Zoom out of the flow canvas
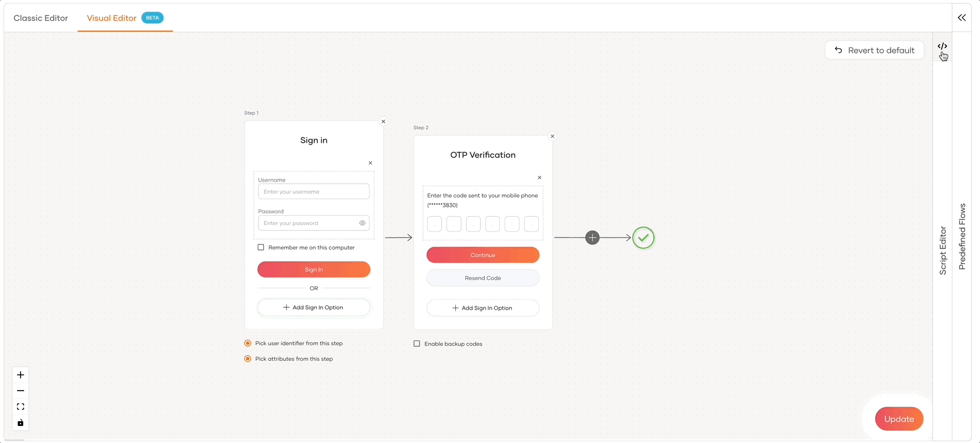 coord(21,391)
